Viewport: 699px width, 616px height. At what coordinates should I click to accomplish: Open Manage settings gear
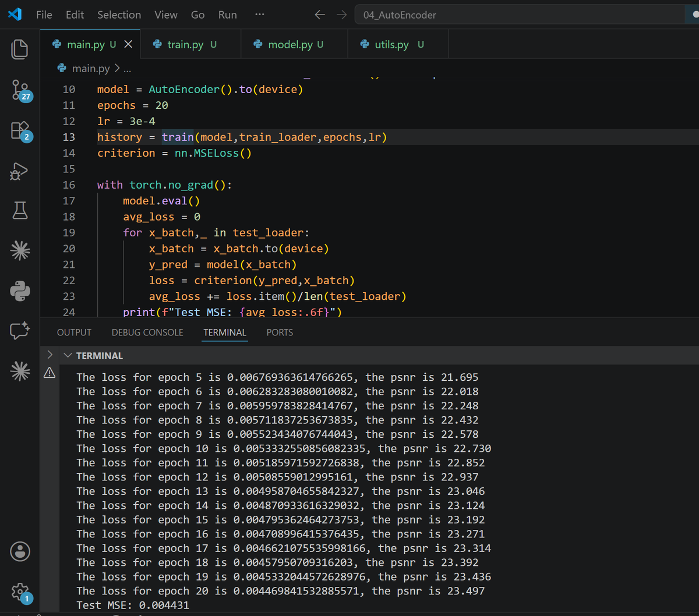click(20, 592)
